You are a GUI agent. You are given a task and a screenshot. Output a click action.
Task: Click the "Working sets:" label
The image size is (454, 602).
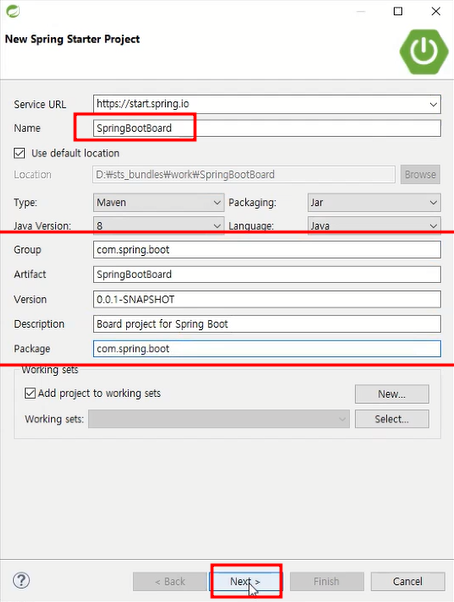pyautogui.click(x=54, y=419)
